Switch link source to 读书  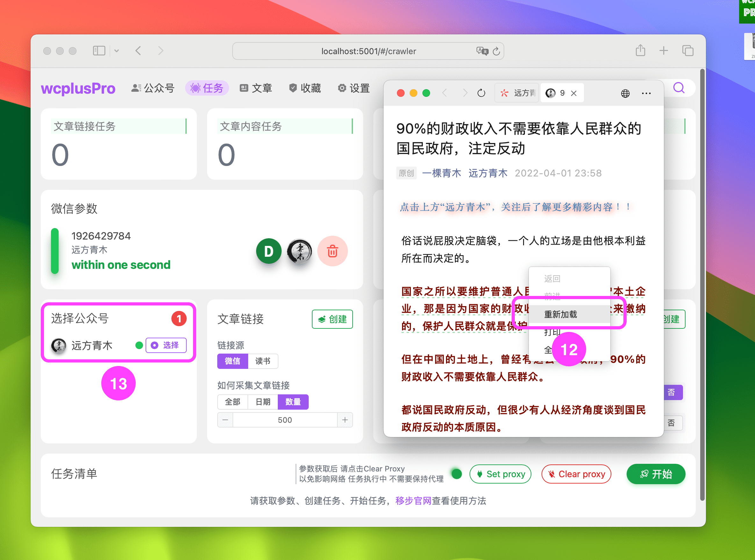(263, 361)
